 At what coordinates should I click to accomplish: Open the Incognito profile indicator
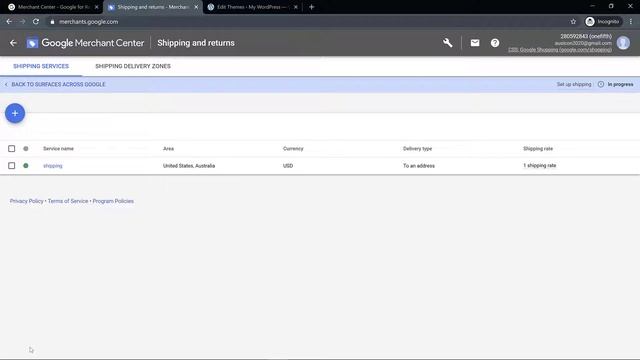point(602,22)
